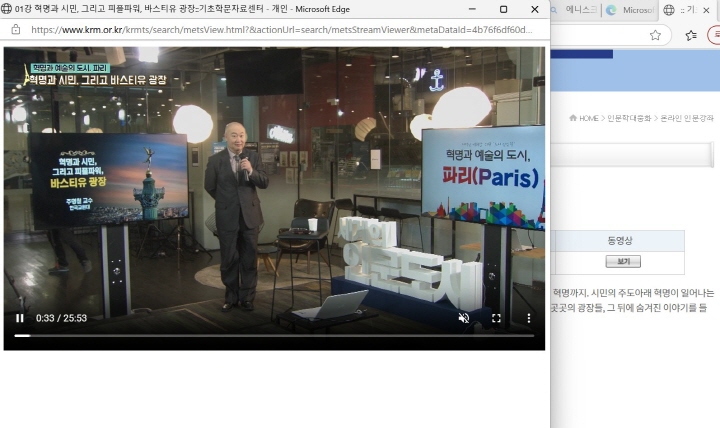Click the 보기 button under 동영상
This screenshot has width=720, height=428.
pyautogui.click(x=623, y=261)
